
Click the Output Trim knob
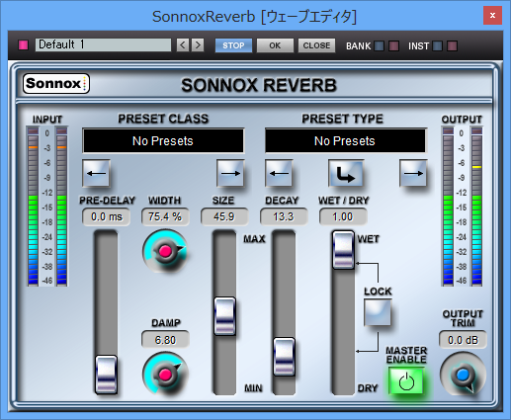point(463,375)
